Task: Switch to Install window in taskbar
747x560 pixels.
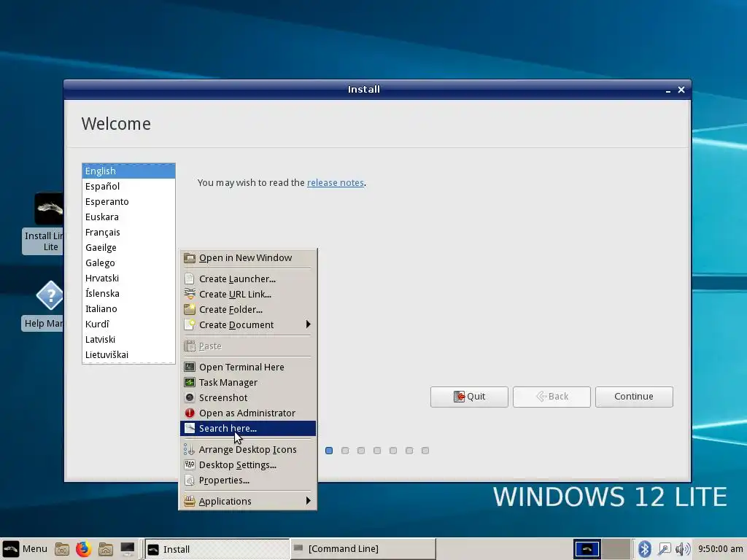Action: pyautogui.click(x=217, y=549)
